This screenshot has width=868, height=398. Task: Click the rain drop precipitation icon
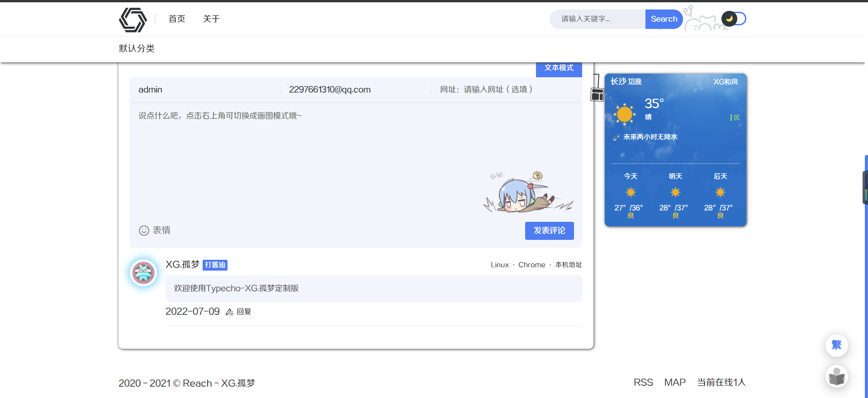[x=616, y=137]
